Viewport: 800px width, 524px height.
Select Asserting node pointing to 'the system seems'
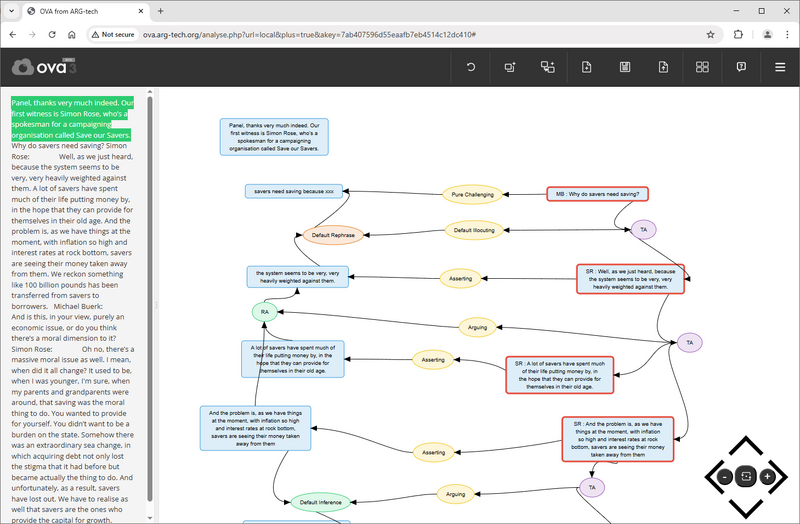(460, 279)
